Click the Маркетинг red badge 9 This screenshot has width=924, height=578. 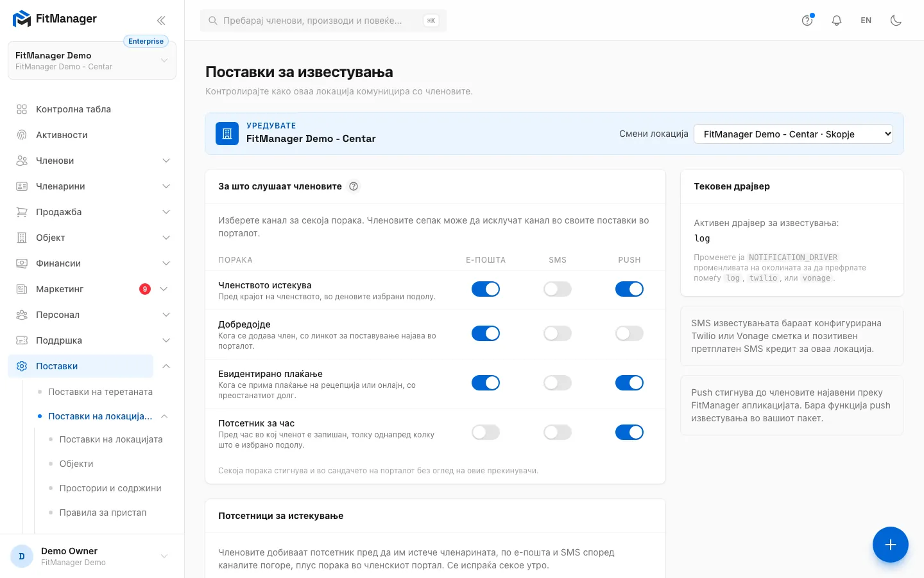point(145,289)
